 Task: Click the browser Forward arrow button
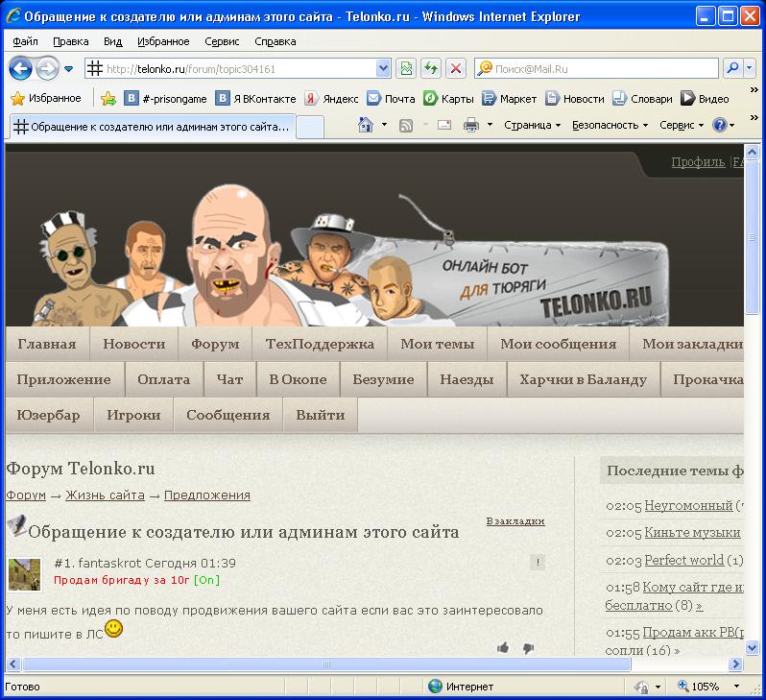tap(47, 68)
